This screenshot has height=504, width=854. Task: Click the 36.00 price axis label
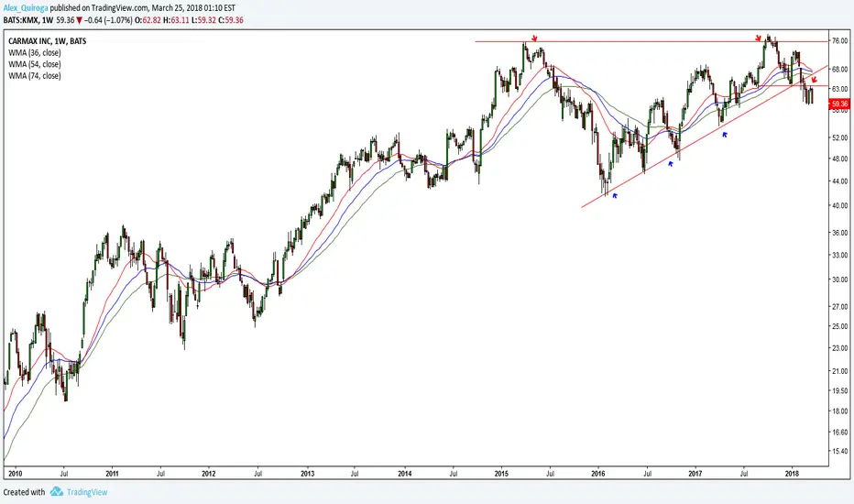coord(840,233)
